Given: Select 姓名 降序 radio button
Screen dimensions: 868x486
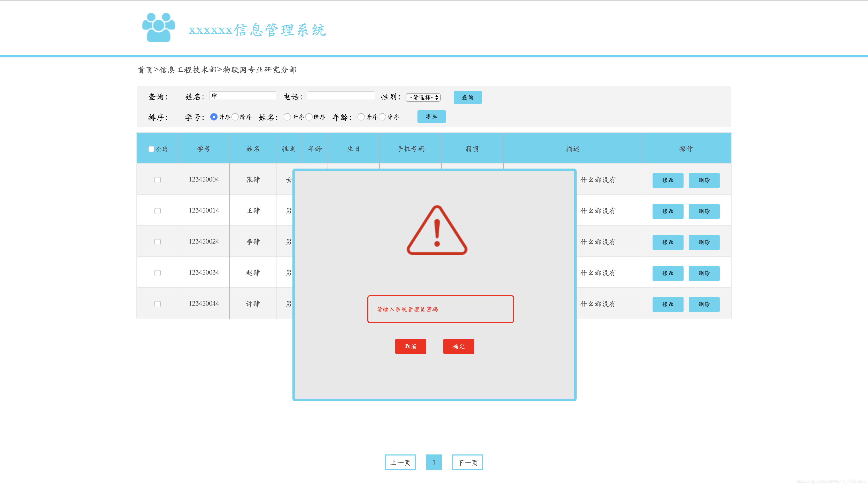Looking at the screenshot, I should (309, 117).
